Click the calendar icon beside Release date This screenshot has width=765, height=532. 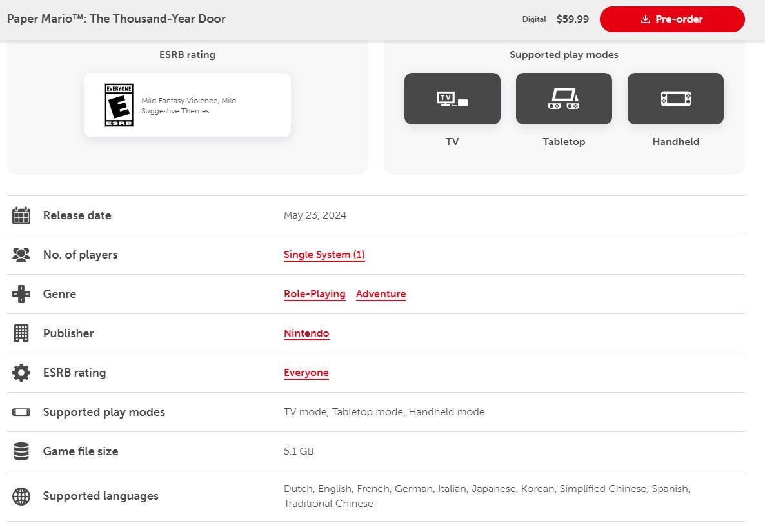(x=21, y=215)
